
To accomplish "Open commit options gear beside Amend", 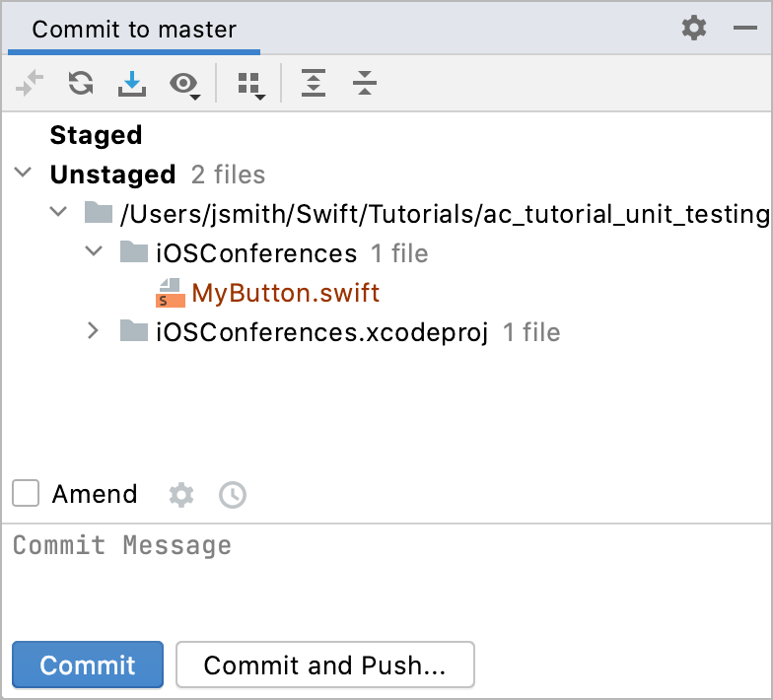I will tap(181, 495).
